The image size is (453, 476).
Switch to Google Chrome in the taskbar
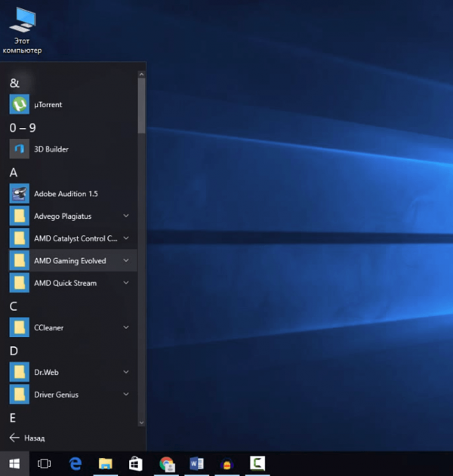pyautogui.click(x=167, y=464)
